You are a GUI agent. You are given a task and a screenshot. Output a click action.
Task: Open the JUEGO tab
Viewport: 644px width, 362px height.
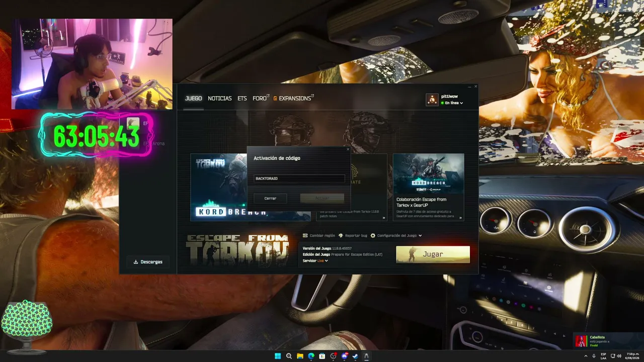[x=194, y=99]
